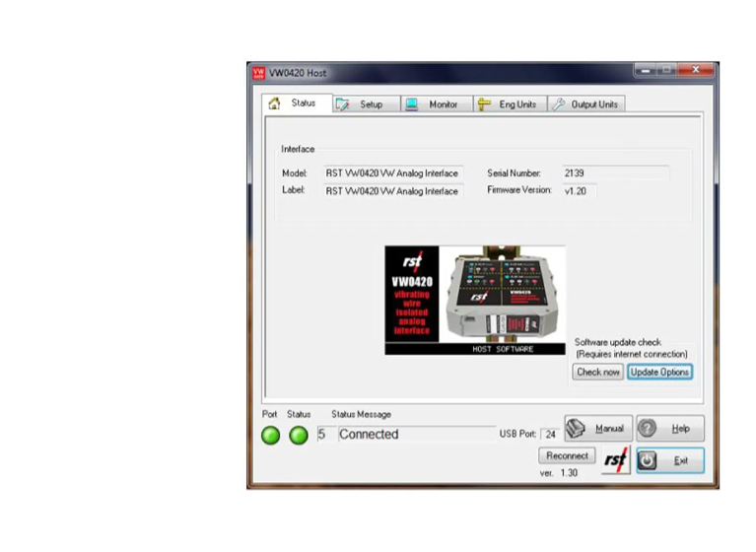Click the green Port indicator light

(270, 435)
